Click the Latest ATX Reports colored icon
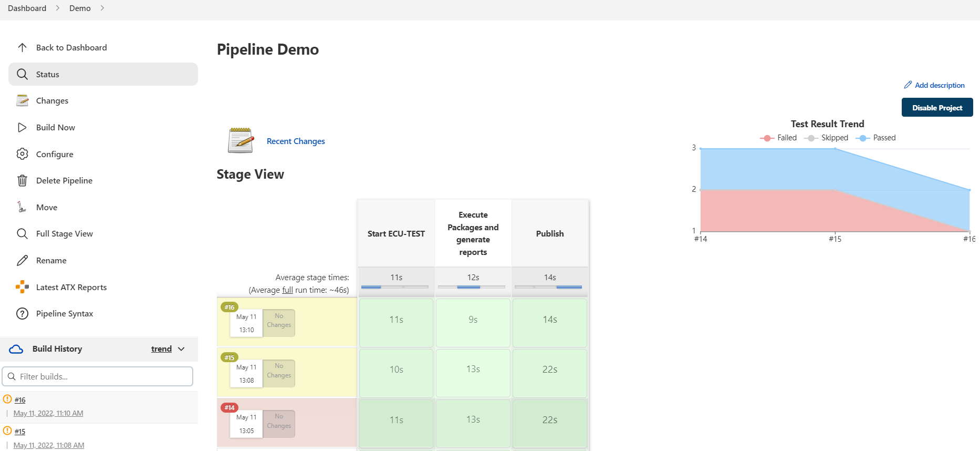Screen dimensions: 980x451 [x=22, y=287]
